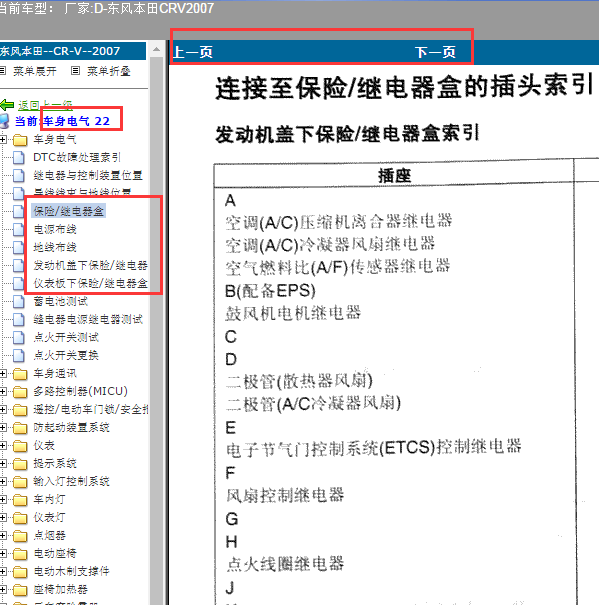Click page icon beside 发动机盖下保险/继电器
599x605 pixels.
coord(19,265)
